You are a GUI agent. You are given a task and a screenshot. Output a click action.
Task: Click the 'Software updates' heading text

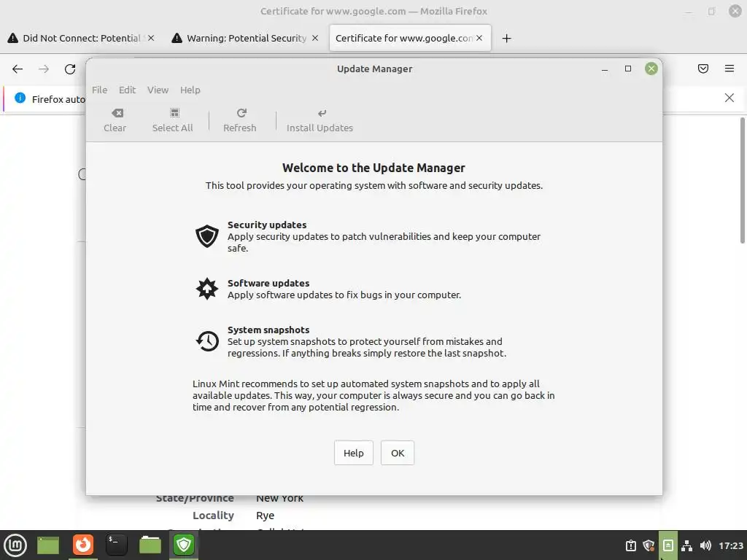[268, 283]
